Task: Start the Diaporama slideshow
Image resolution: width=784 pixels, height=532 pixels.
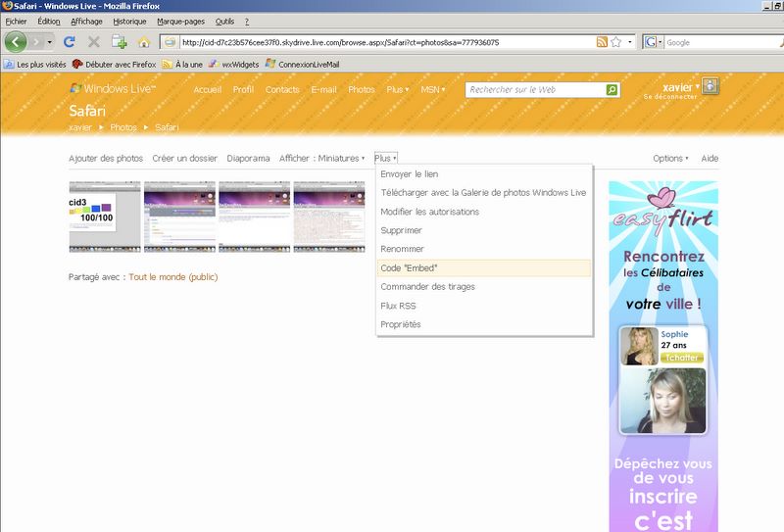Action: [248, 158]
